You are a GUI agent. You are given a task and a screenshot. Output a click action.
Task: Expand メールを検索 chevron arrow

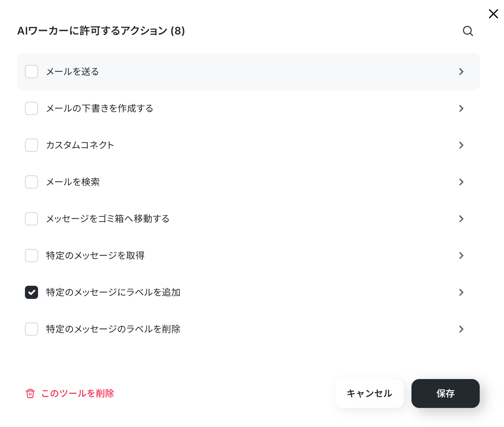tap(461, 182)
